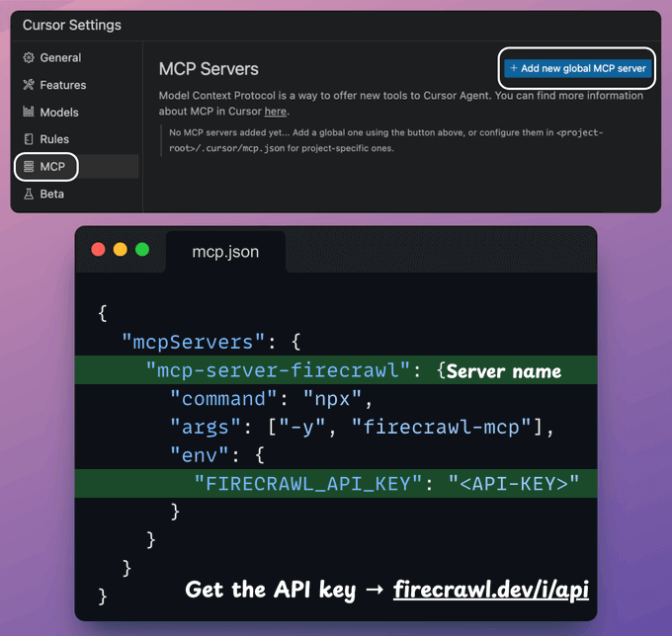Open the firecrawl.dev/i/api link
Viewport: 672px width, 636px height.
pos(491,591)
